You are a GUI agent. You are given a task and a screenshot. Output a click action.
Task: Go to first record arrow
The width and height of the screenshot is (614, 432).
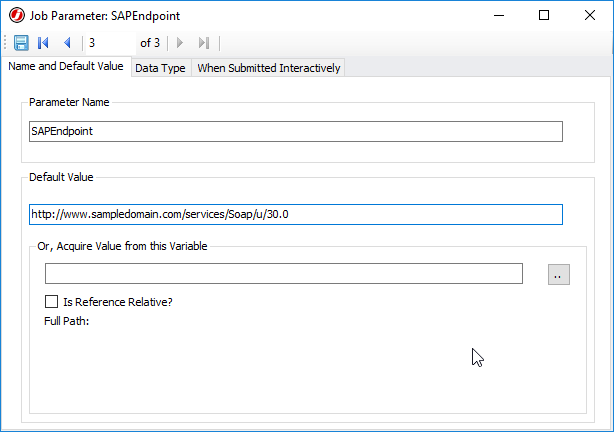pyautogui.click(x=43, y=43)
